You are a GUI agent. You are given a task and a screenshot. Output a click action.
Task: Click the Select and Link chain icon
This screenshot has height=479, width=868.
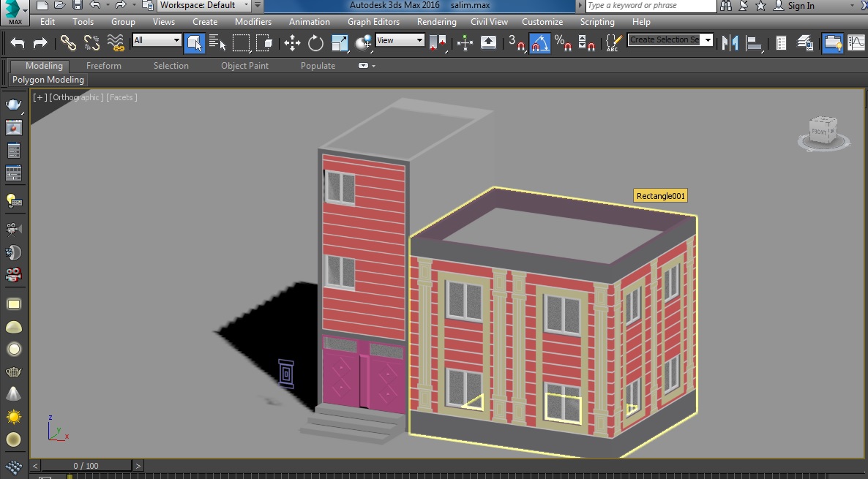click(x=68, y=43)
